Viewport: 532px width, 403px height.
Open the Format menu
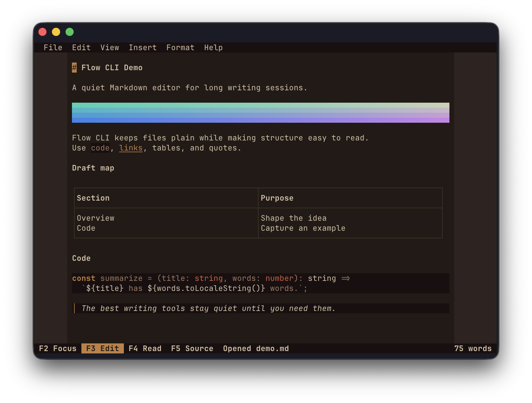(180, 47)
